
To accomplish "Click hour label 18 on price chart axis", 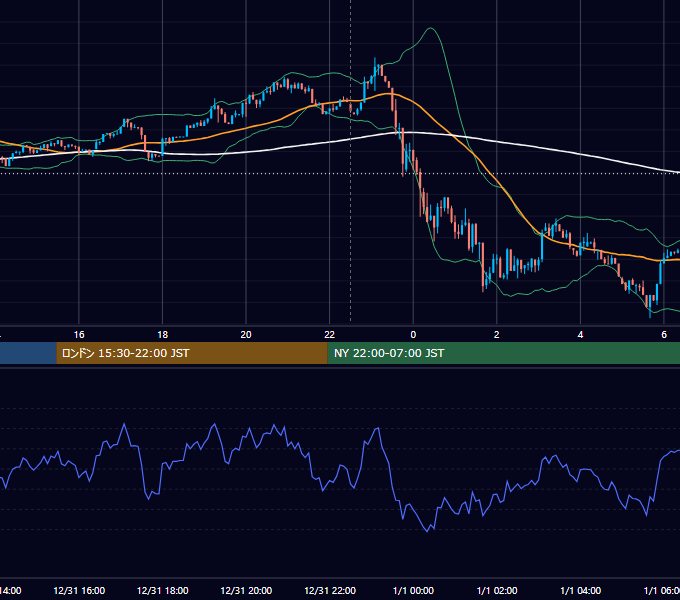I will coord(163,335).
